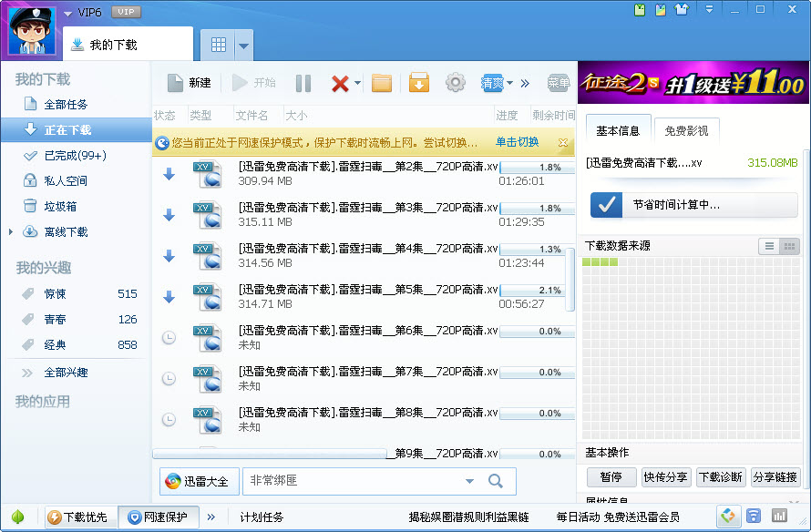811x532 pixels.
Task: Open settings via the gear icon
Action: click(455, 82)
